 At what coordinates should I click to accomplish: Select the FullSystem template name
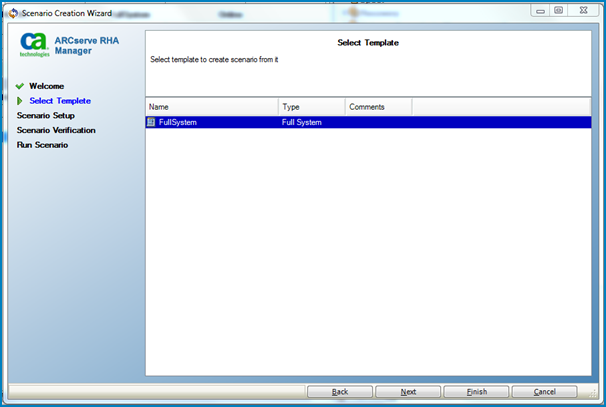pyautogui.click(x=178, y=122)
